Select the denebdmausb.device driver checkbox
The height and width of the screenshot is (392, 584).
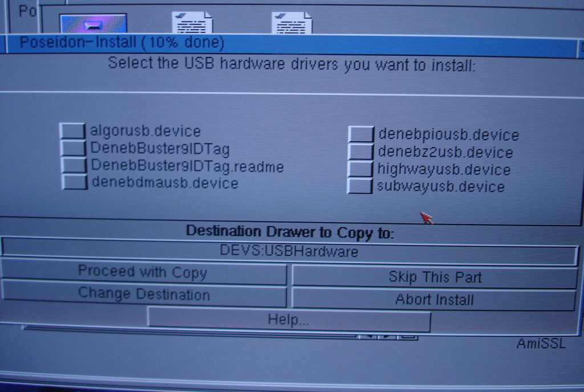(x=75, y=182)
